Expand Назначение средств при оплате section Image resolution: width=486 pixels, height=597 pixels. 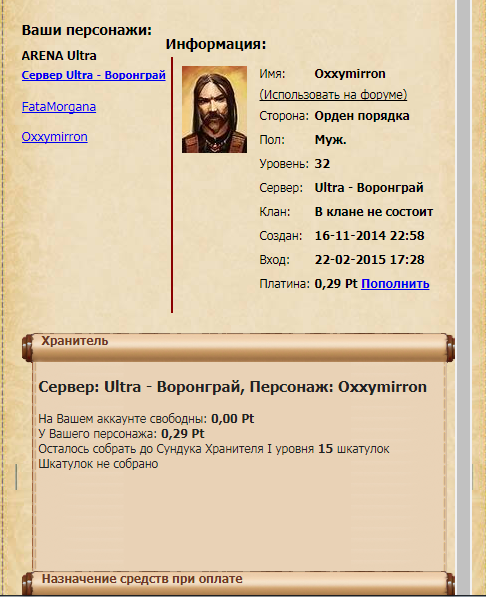point(238,583)
